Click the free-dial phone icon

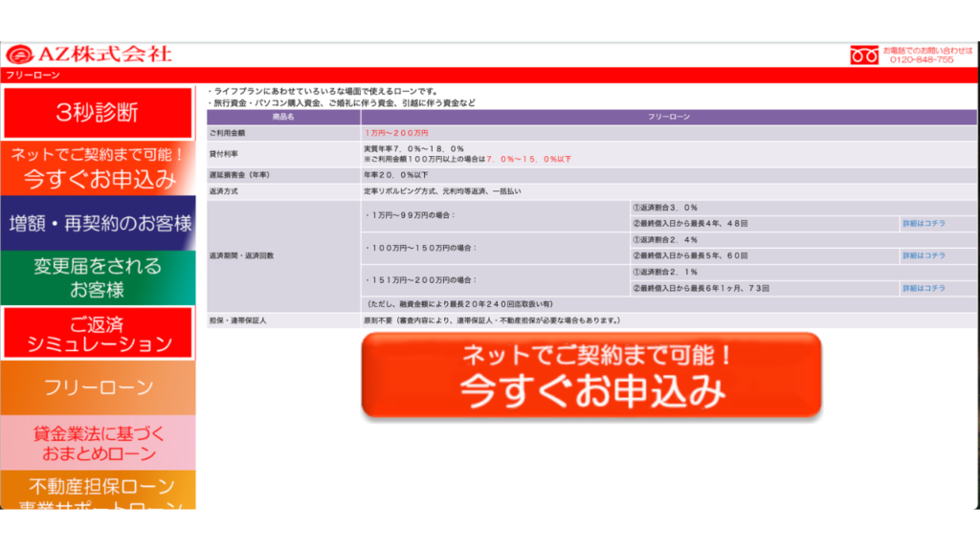click(x=864, y=55)
